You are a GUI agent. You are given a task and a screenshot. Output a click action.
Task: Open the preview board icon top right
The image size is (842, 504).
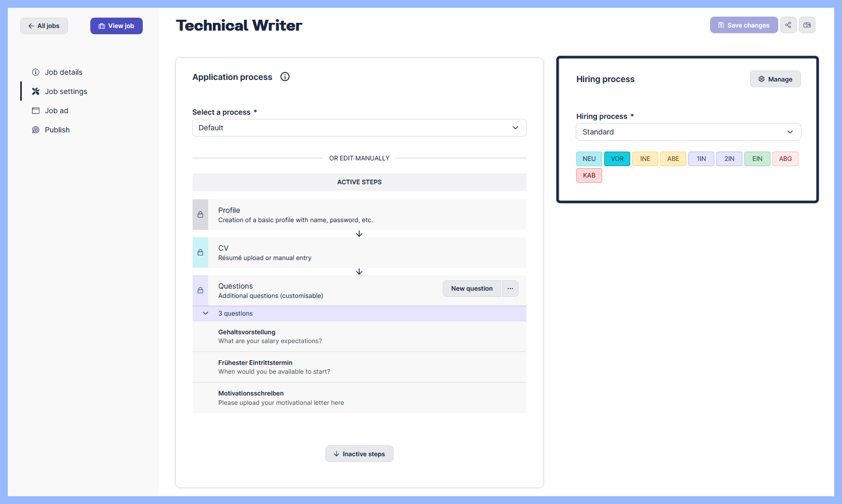(807, 24)
